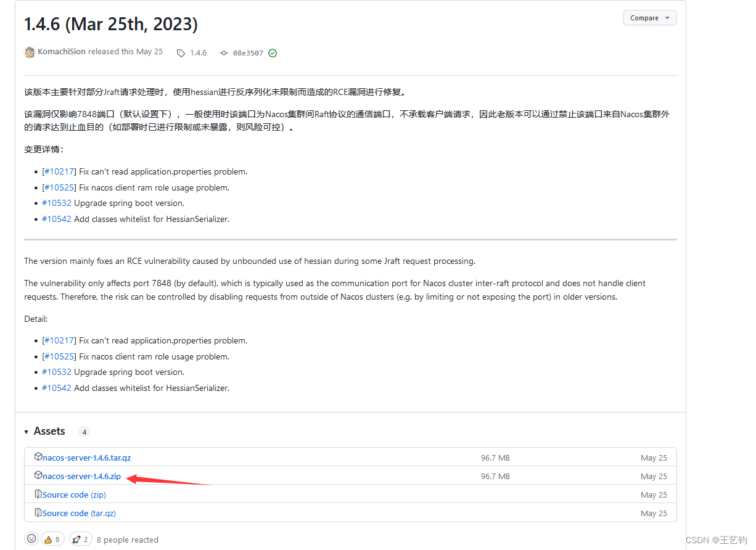Open pull request #10532
The width and height of the screenshot is (756, 550).
click(x=57, y=203)
